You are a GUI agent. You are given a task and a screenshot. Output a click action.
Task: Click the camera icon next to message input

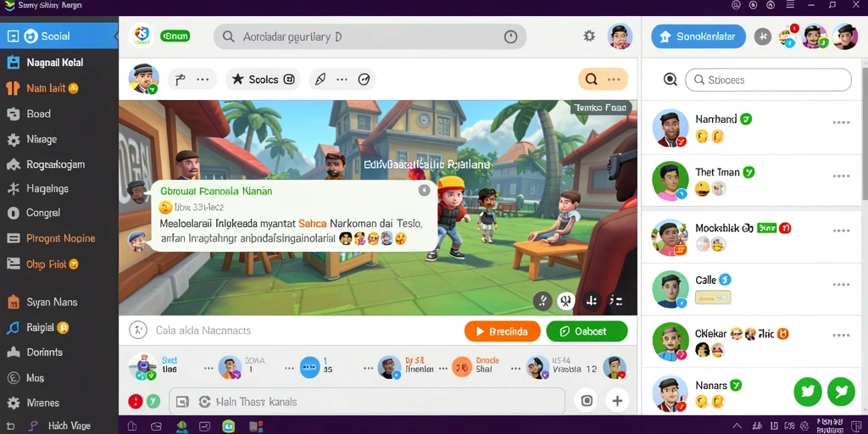point(587,401)
